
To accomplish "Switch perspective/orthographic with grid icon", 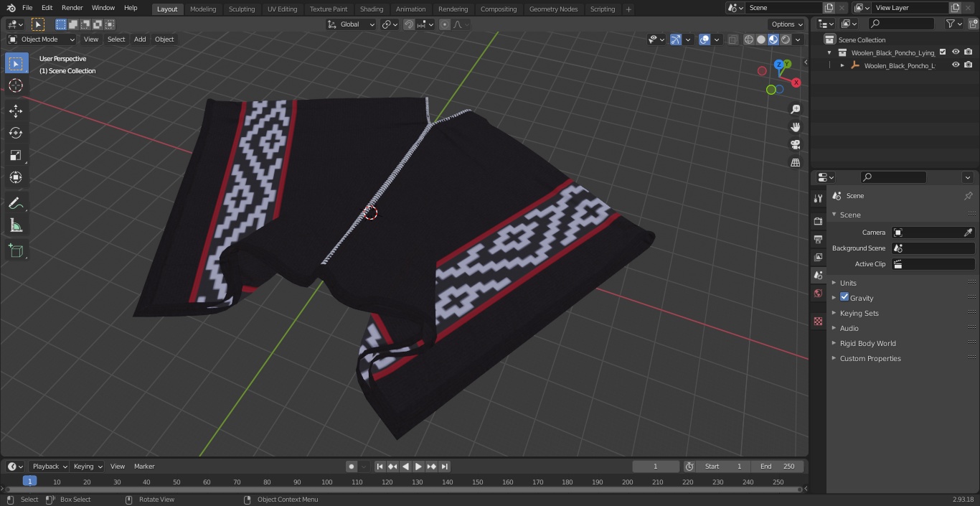I will tap(795, 162).
